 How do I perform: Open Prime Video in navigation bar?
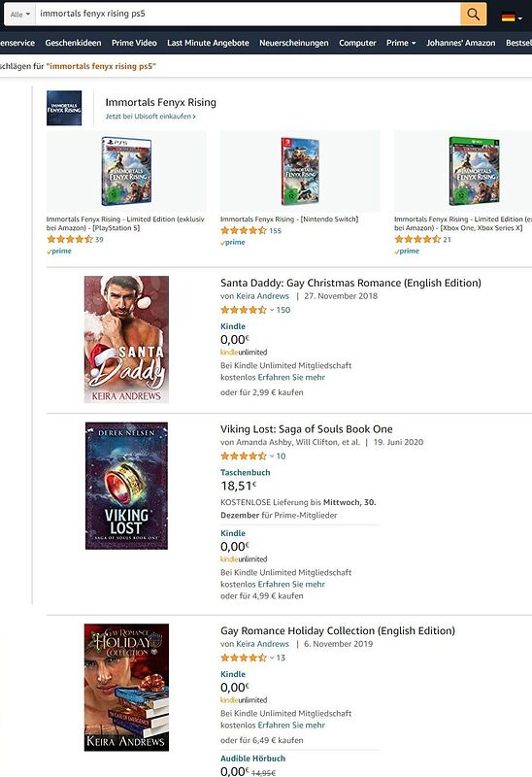point(134,43)
